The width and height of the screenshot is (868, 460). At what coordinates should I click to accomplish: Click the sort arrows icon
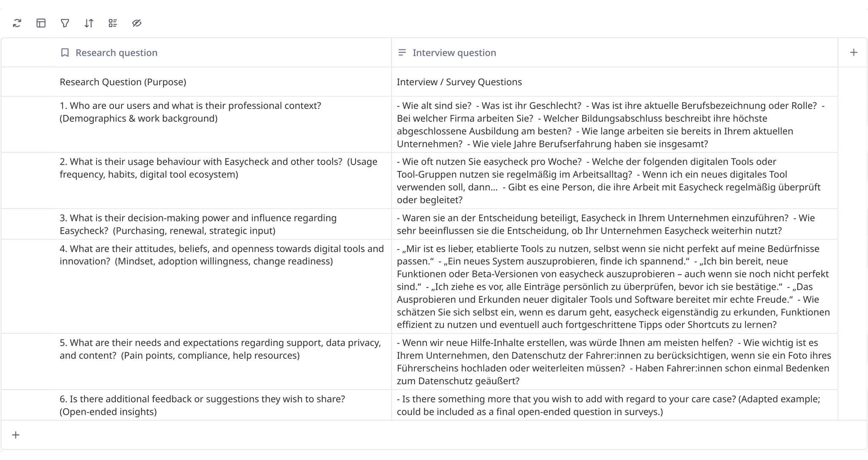[x=89, y=23]
